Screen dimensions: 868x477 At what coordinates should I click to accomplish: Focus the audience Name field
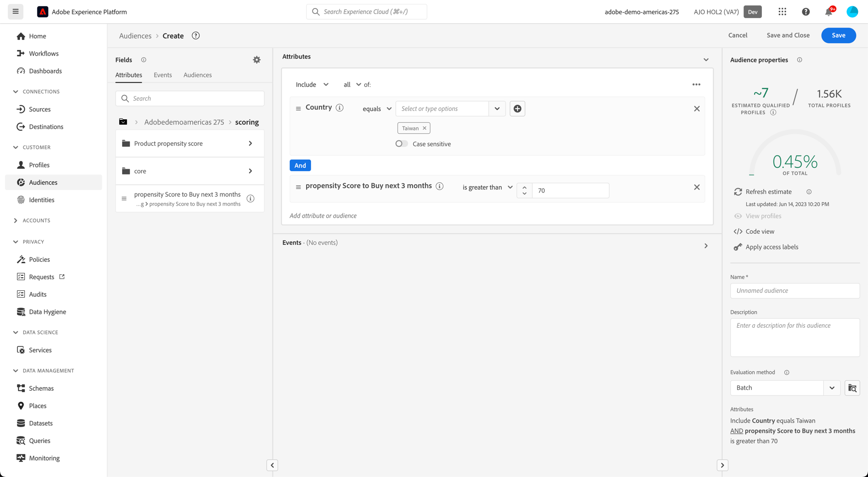click(795, 291)
